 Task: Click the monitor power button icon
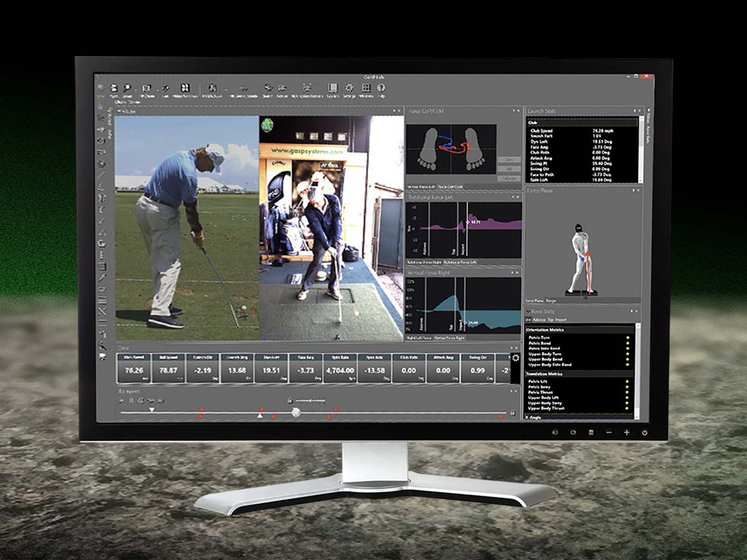(644, 433)
